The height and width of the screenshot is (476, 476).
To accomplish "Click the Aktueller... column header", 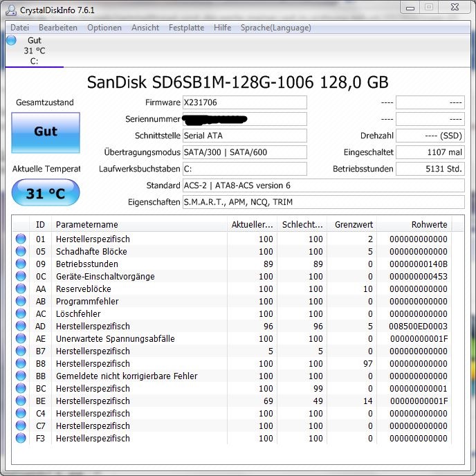I will click(252, 225).
